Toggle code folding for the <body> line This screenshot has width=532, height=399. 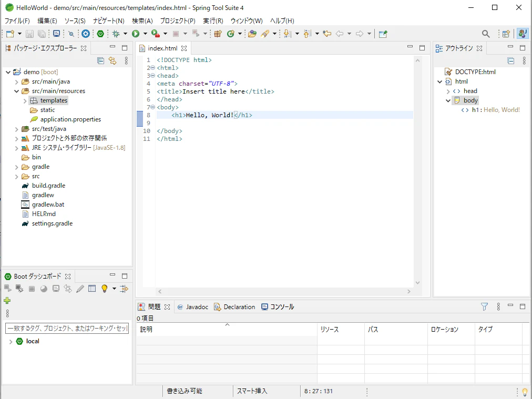[x=152, y=107]
